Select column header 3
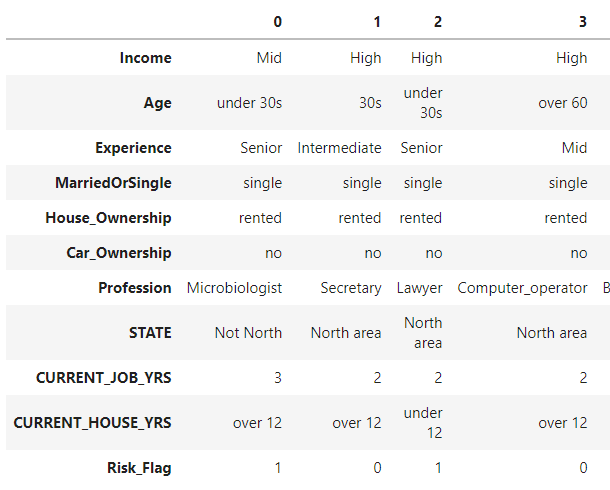Screen dimensions: 610x490 point(583,21)
